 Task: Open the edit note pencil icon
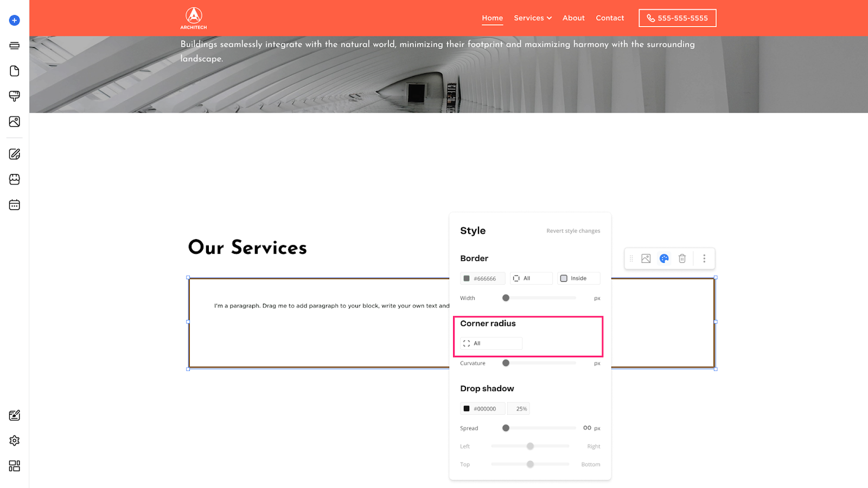15,154
